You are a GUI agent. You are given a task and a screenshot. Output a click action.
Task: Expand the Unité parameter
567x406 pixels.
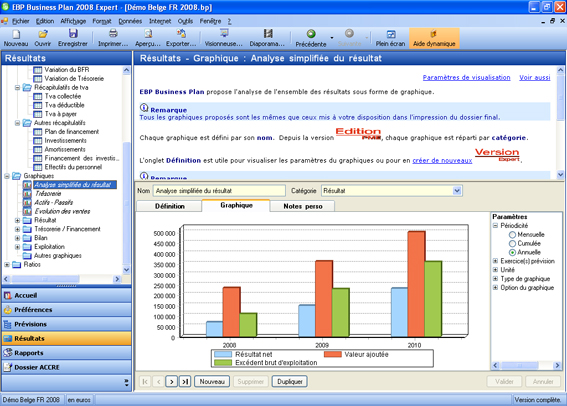click(495, 270)
